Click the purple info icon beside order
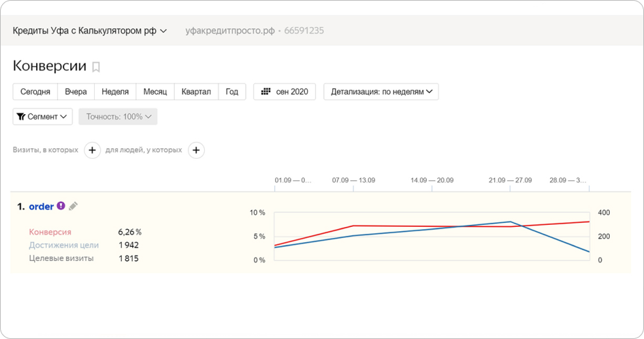 [x=61, y=206]
